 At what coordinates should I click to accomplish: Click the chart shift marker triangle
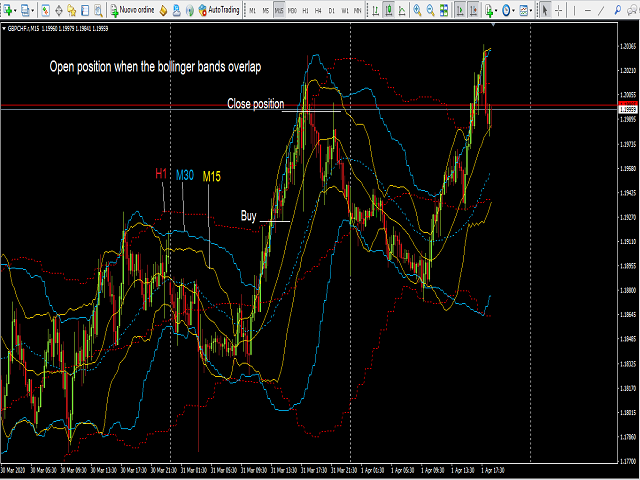click(493, 25)
